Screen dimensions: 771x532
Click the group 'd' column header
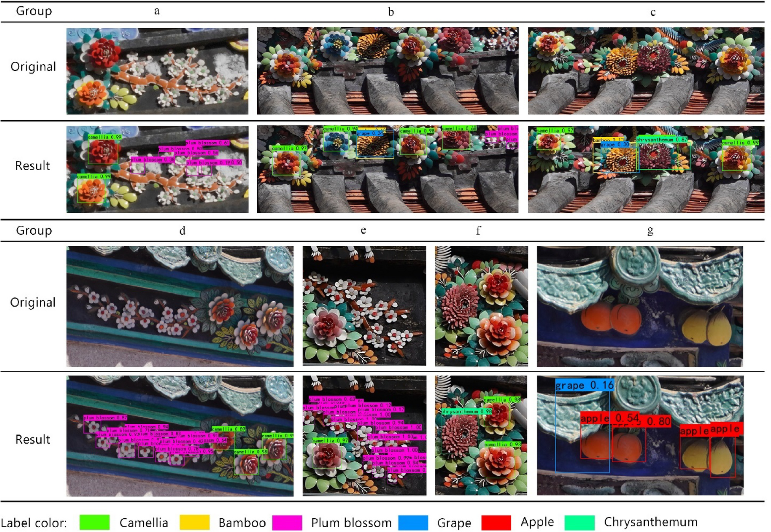182,230
